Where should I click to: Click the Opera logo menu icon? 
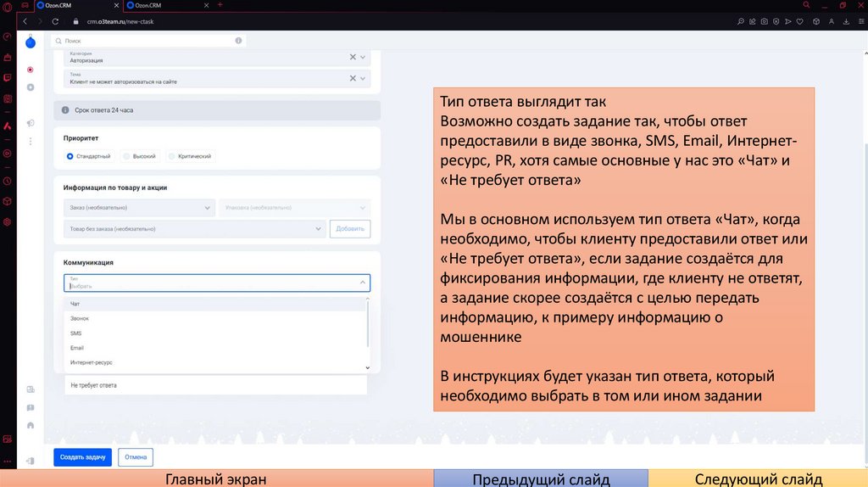7,7
